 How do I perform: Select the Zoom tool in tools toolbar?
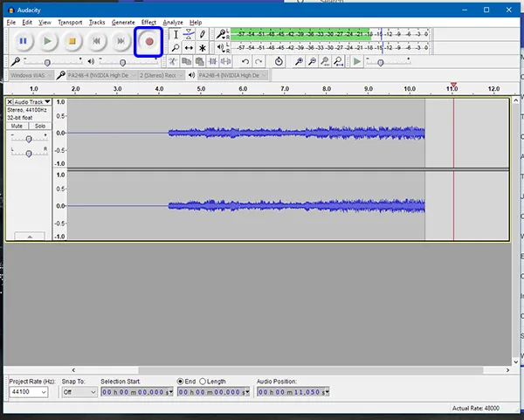(176, 48)
